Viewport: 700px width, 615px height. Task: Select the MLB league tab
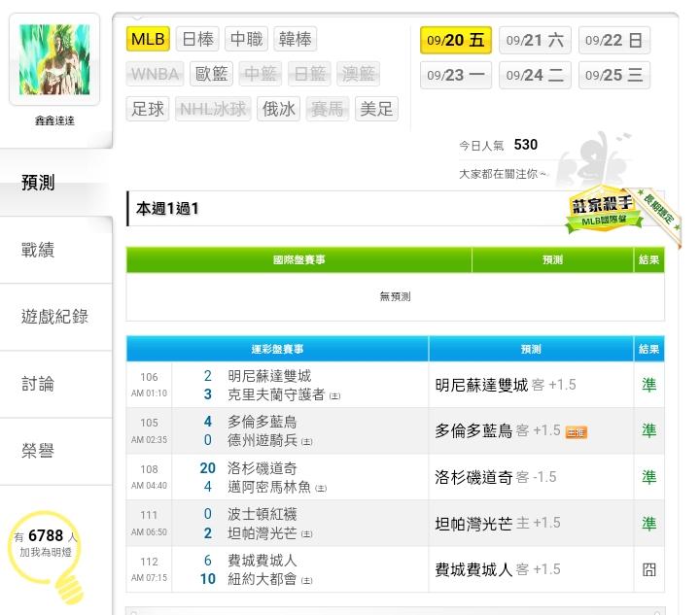(148, 39)
